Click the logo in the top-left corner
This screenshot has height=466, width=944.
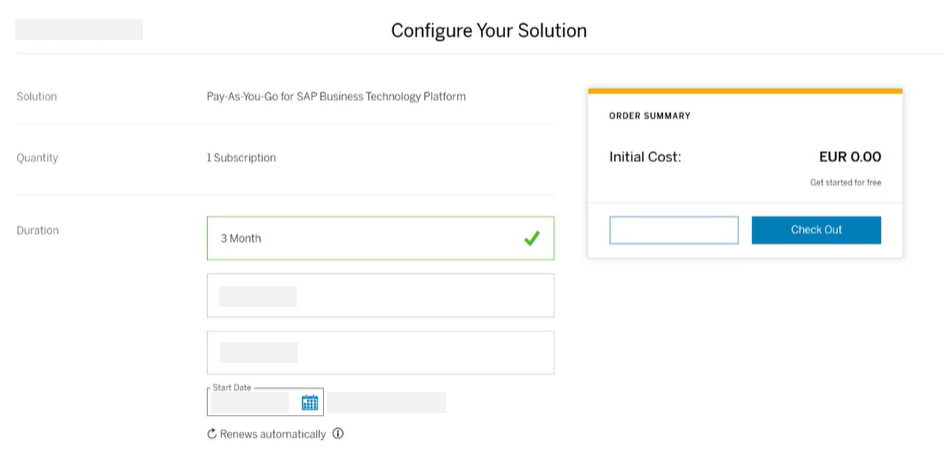coord(79,30)
